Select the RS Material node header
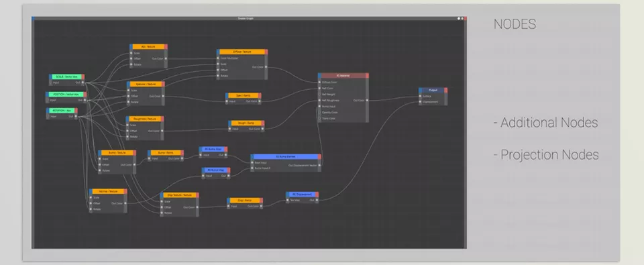This screenshot has width=644, height=265. tap(343, 76)
